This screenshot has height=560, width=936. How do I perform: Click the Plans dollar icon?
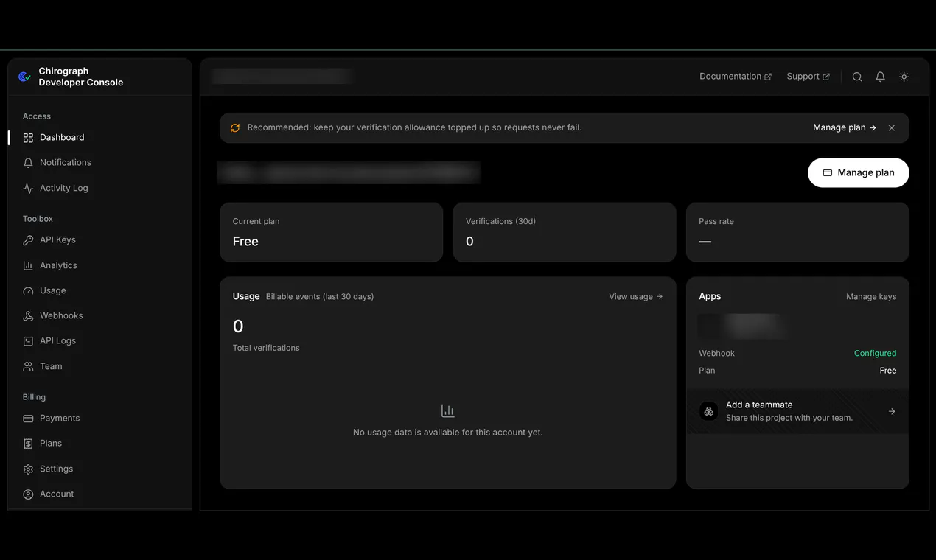click(x=28, y=444)
